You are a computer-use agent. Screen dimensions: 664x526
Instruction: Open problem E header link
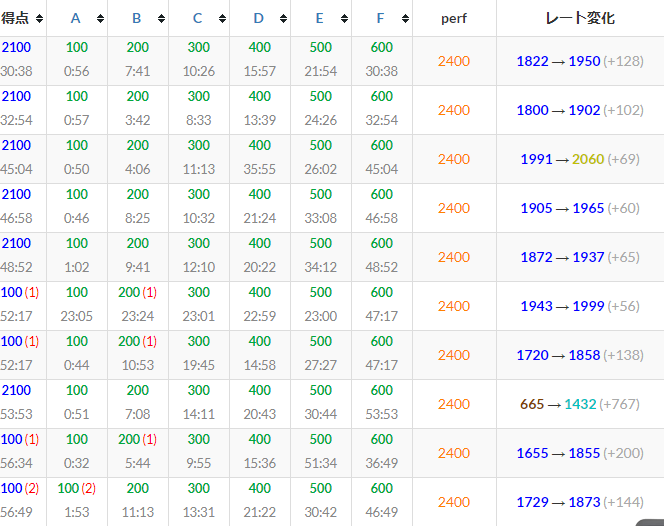[x=319, y=18]
